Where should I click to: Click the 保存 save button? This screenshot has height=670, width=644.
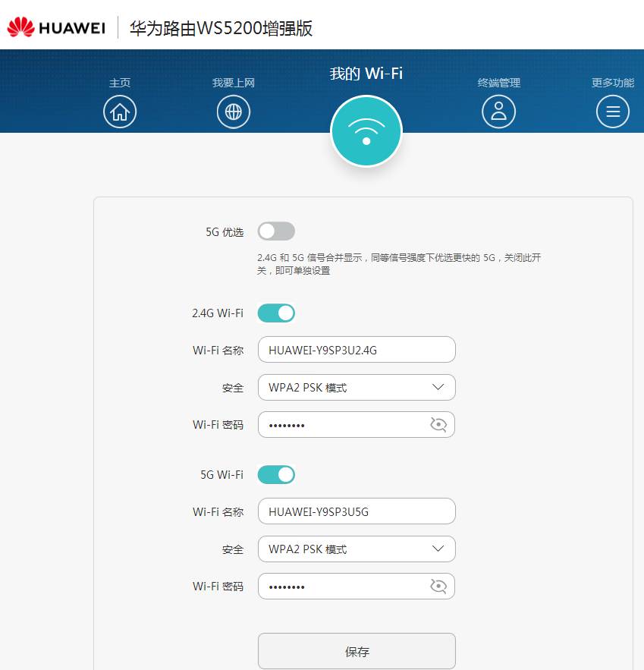pyautogui.click(x=357, y=651)
